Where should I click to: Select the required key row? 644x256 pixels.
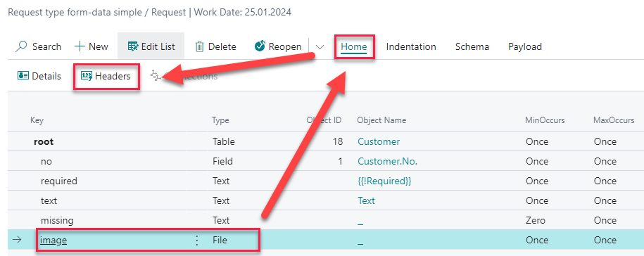click(x=58, y=181)
